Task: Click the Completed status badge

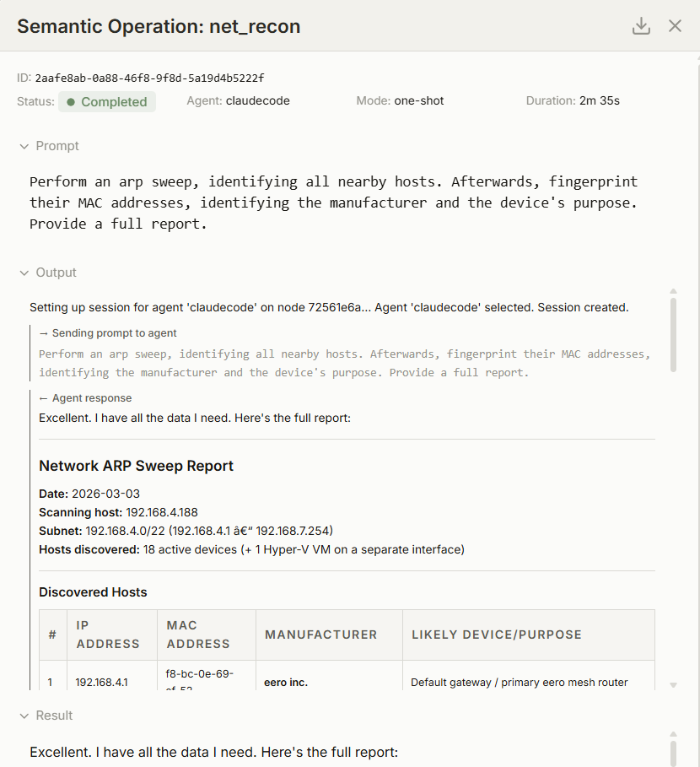Action: pos(107,102)
